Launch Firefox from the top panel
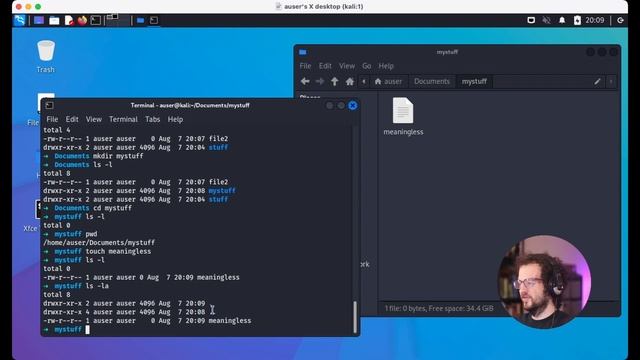Screen dimensions: 640x360 pyautogui.click(x=82, y=20)
